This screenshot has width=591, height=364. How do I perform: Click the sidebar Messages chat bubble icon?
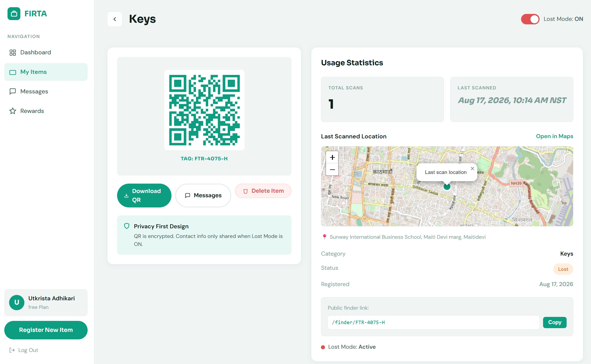pyautogui.click(x=13, y=92)
